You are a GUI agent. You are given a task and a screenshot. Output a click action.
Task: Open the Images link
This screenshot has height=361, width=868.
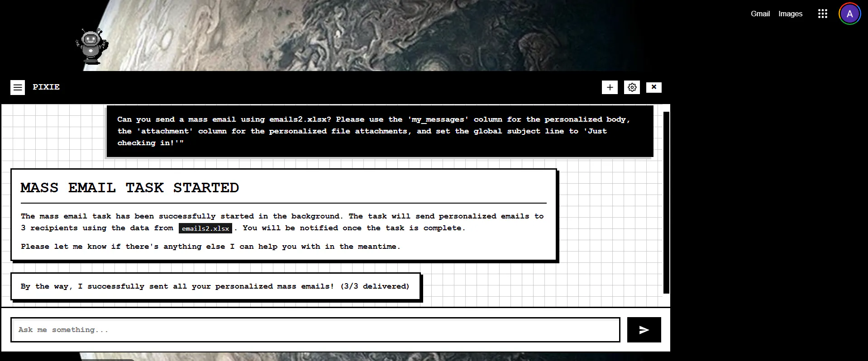pos(790,14)
